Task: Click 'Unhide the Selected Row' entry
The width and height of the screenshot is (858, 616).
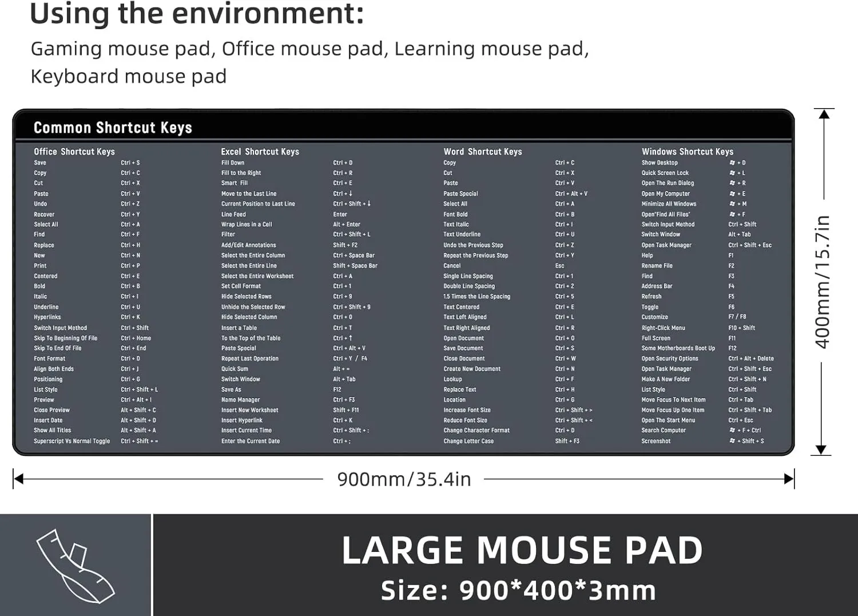Action: (253, 307)
